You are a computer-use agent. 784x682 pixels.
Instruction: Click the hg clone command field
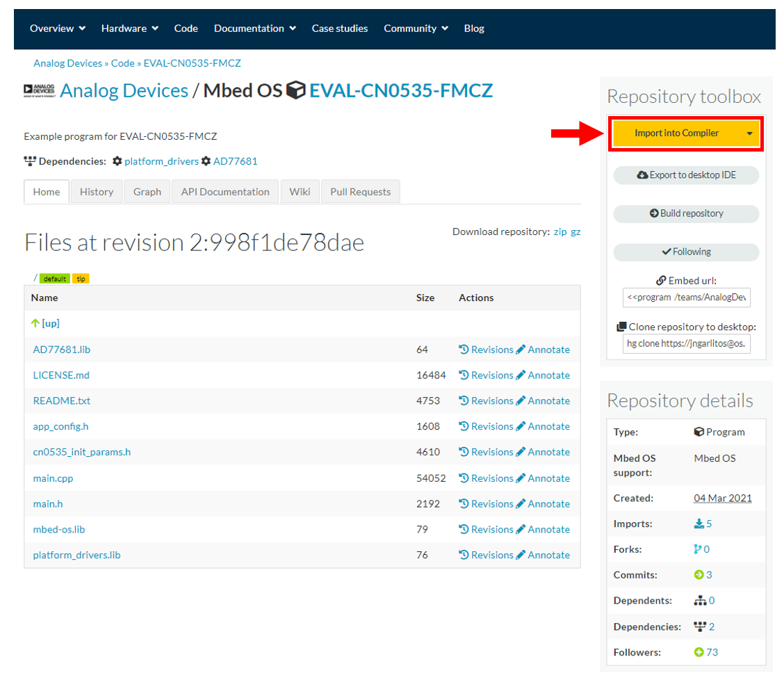[x=686, y=344]
